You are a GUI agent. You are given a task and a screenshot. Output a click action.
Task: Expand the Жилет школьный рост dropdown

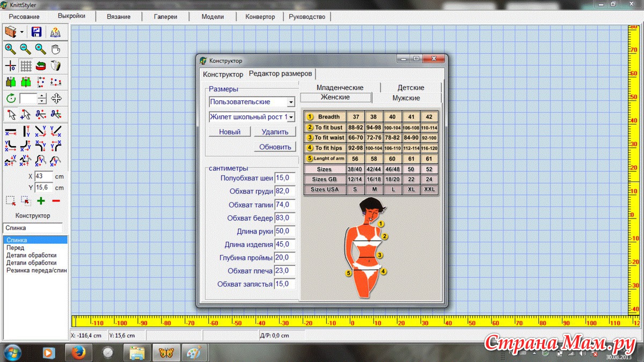[290, 117]
